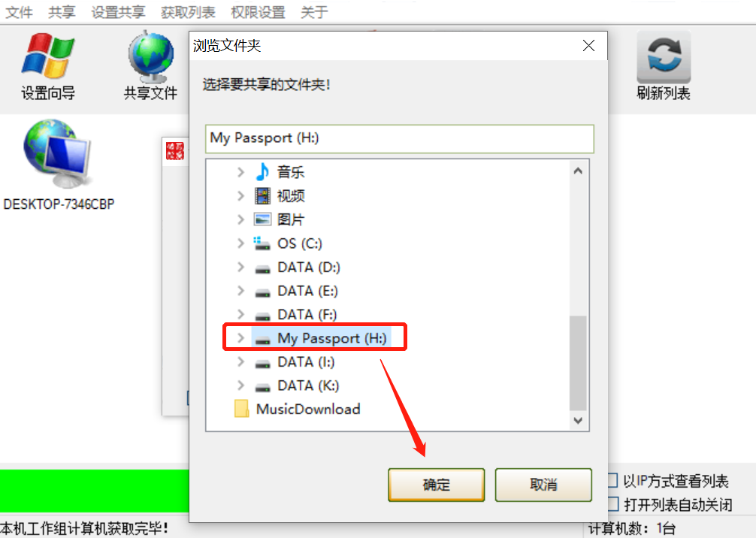Select the 图片 pictures icon

click(x=262, y=219)
